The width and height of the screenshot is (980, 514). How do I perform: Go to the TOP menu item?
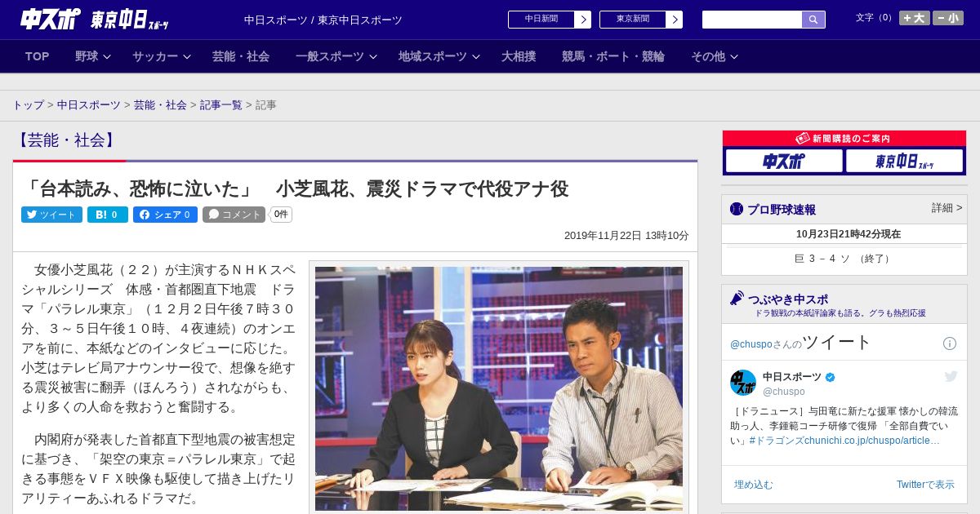tap(38, 56)
